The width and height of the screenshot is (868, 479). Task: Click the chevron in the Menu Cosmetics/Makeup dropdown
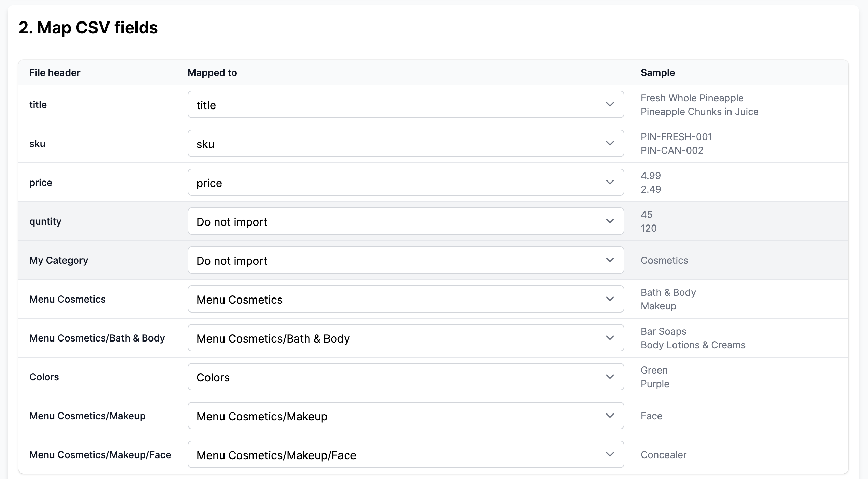click(610, 416)
